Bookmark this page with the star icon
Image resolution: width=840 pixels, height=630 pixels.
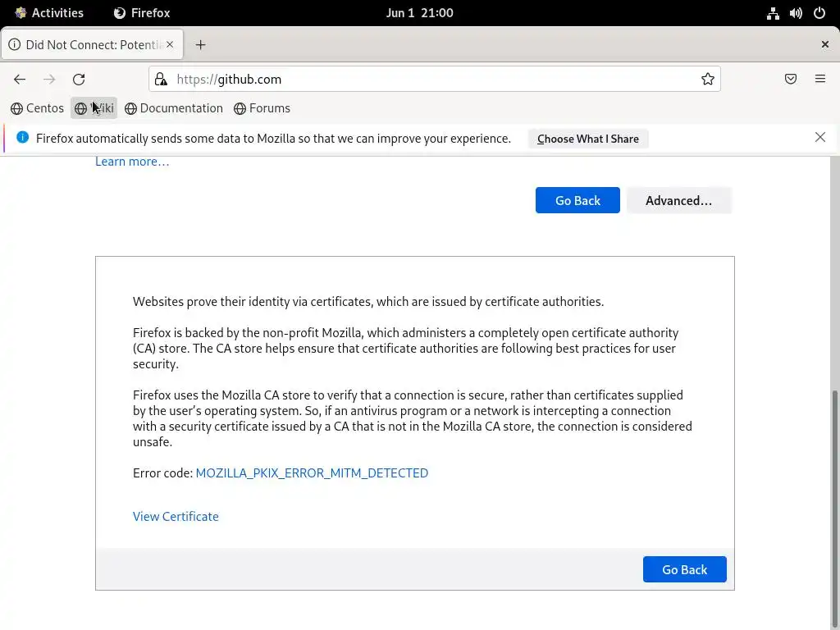pos(708,80)
